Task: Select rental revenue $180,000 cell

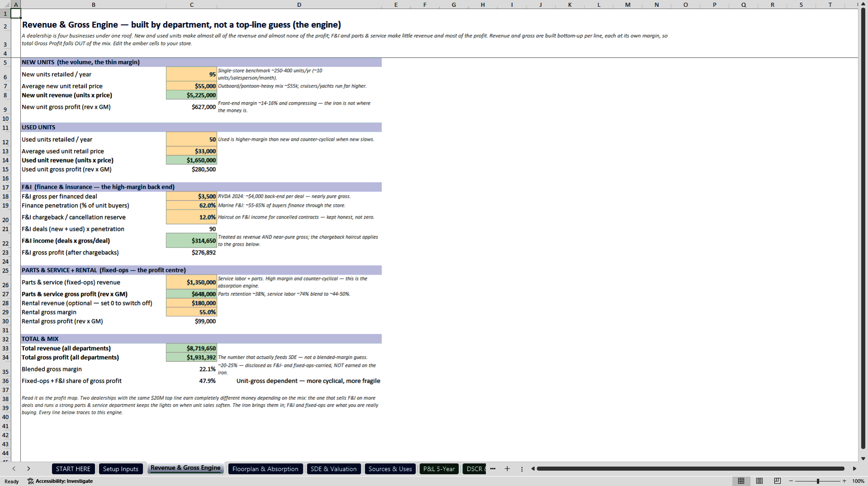Action: point(192,303)
